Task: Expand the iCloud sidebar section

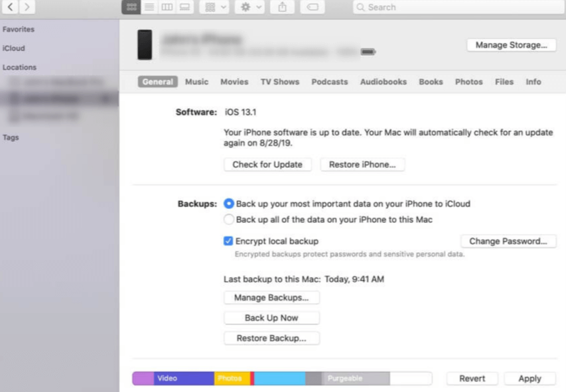Action: tap(14, 48)
